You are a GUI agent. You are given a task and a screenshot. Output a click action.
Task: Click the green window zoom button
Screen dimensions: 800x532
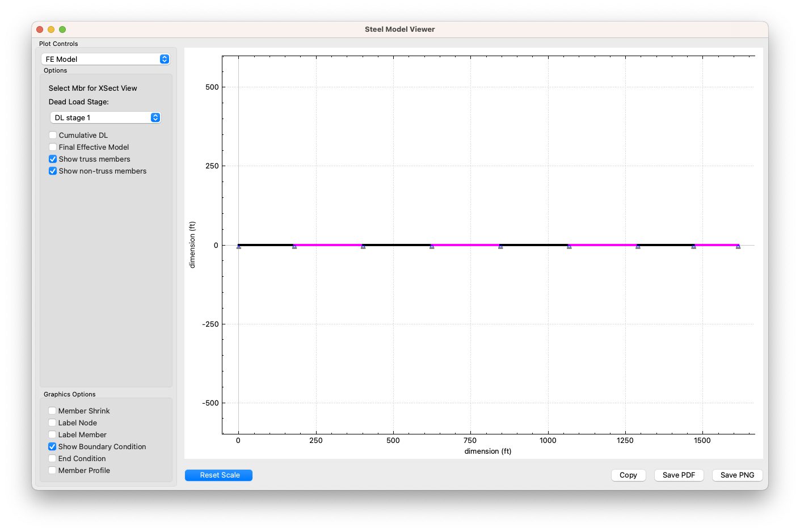62,29
